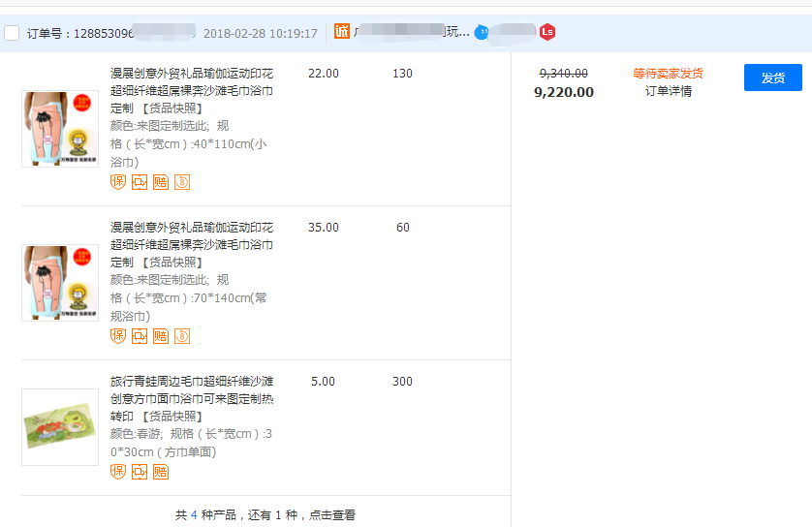Click 保 guarantee icon under frog towel item
The height and width of the screenshot is (527, 812).
(x=118, y=472)
